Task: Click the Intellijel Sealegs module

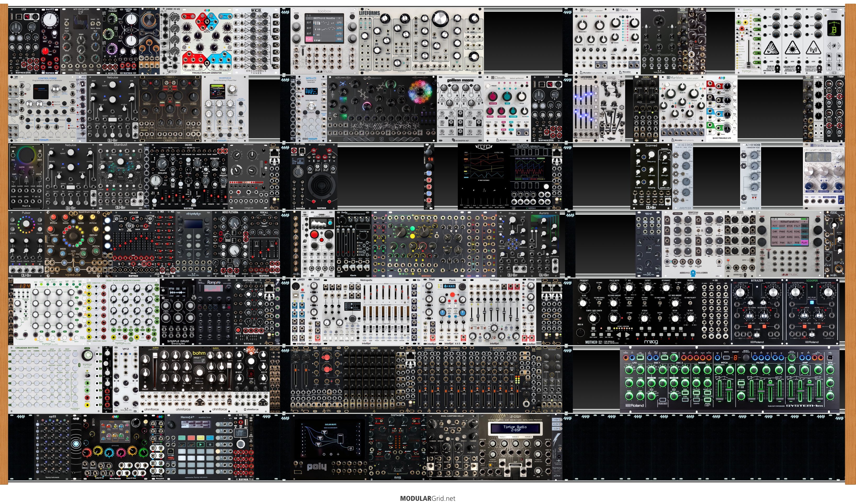Action: click(494, 312)
